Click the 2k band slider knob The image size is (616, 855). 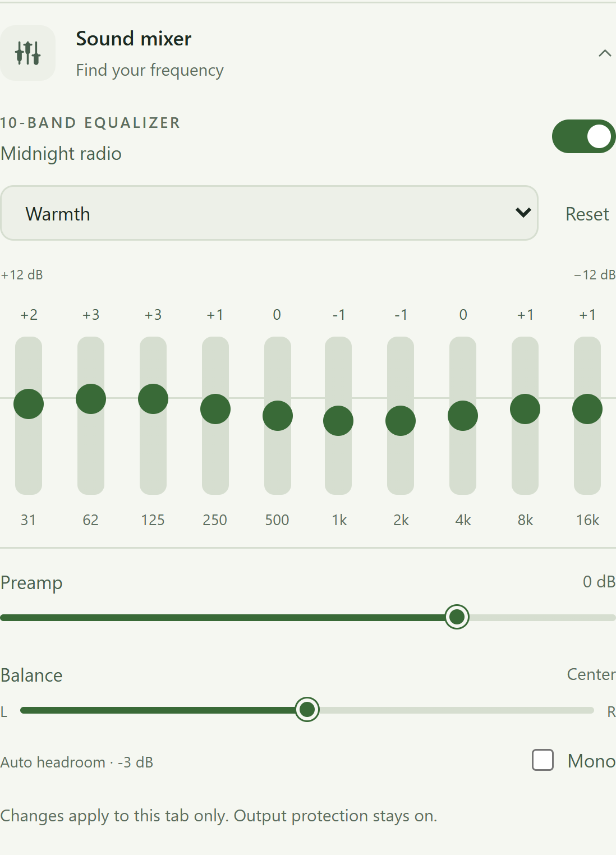401,421
